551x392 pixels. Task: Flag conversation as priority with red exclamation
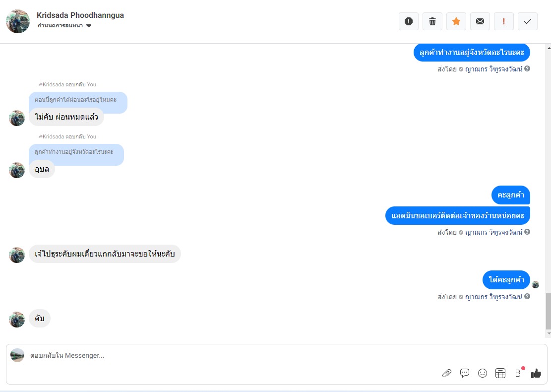(x=504, y=21)
